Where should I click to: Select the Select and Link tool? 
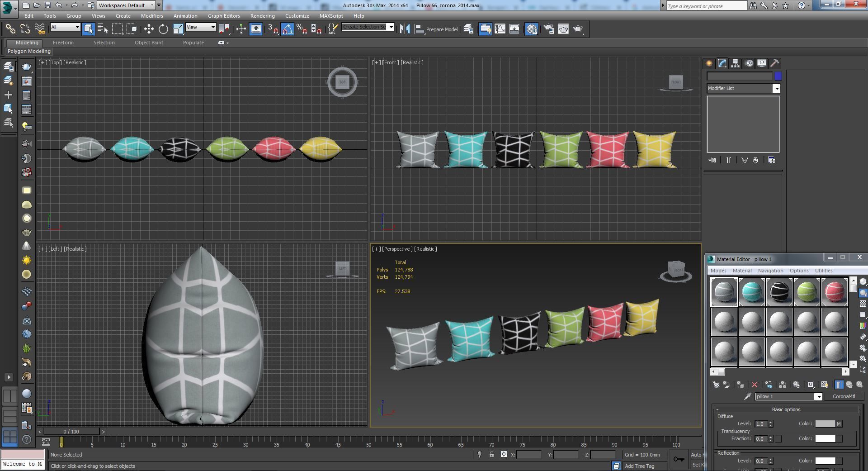(10, 29)
